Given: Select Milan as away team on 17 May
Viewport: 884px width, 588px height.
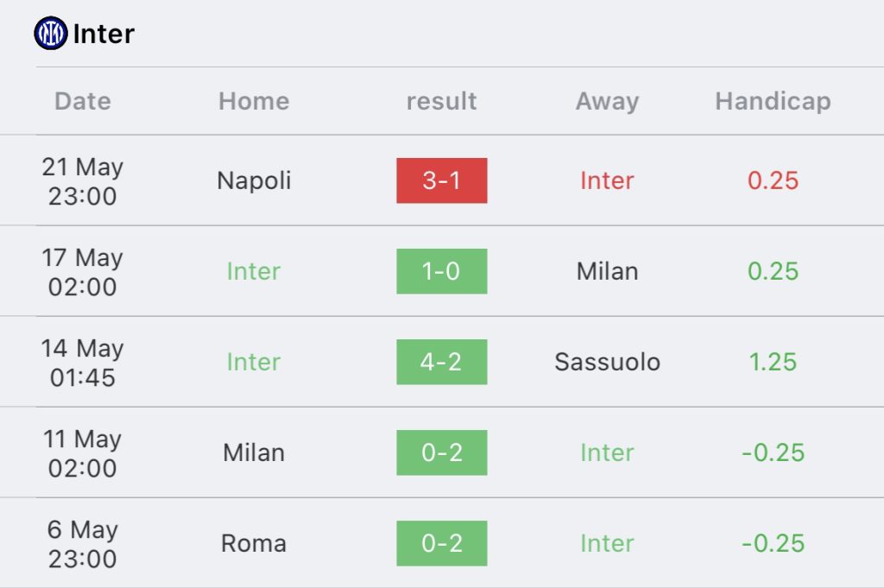Looking at the screenshot, I should tap(607, 271).
